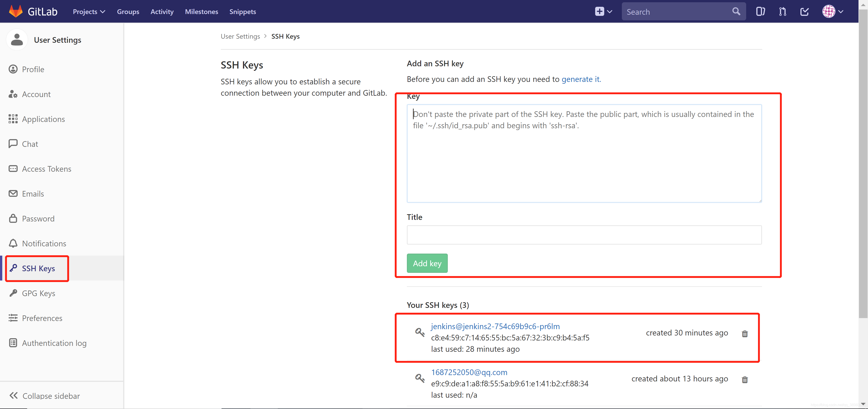Open the Activity menu item

tap(162, 11)
